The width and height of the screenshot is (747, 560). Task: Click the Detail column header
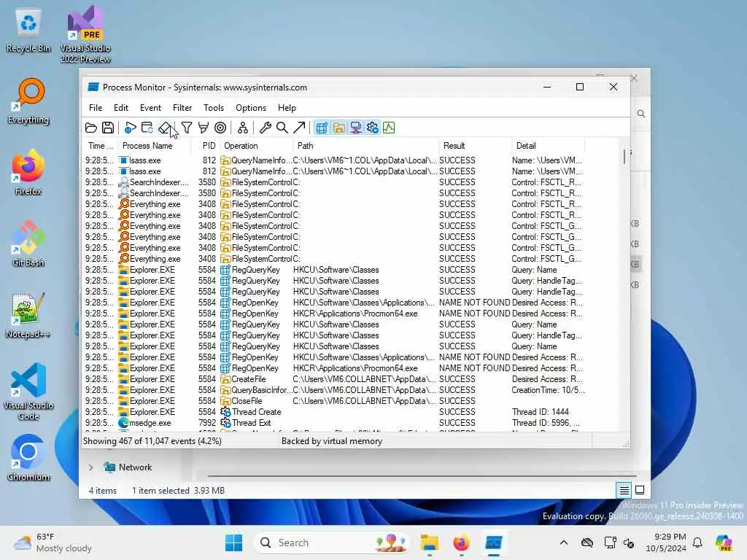(549, 146)
